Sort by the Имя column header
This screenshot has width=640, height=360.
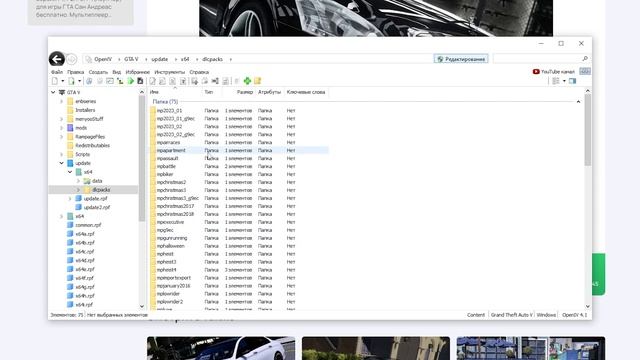point(176,92)
